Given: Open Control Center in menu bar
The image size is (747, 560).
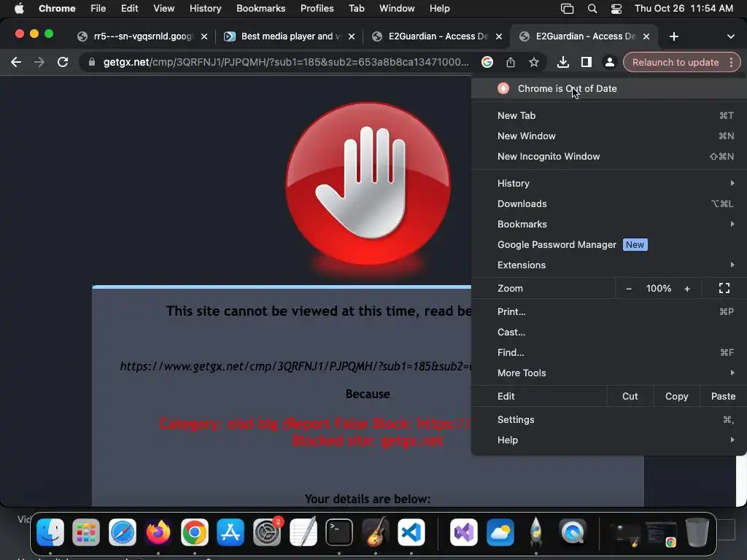Looking at the screenshot, I should tap(616, 9).
